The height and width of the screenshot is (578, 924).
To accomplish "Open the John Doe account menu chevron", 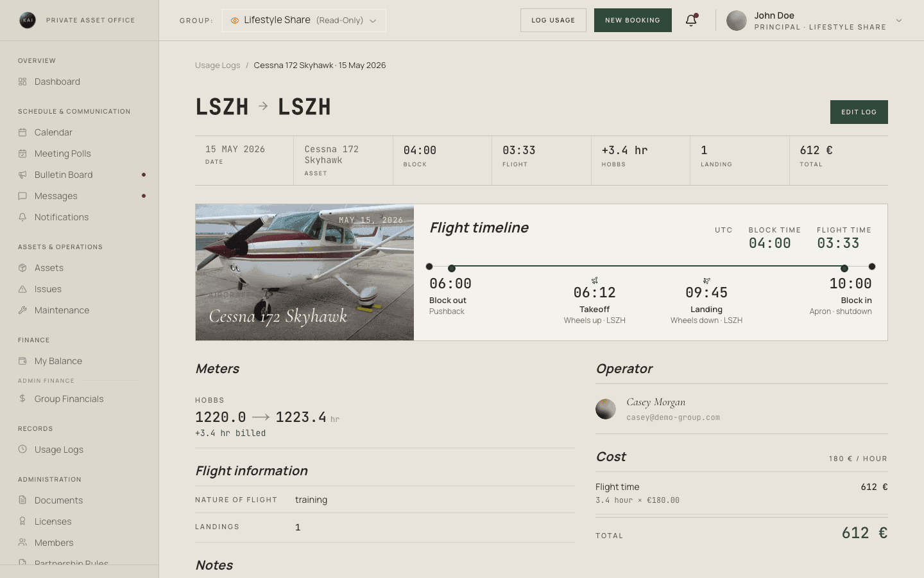I will [899, 21].
